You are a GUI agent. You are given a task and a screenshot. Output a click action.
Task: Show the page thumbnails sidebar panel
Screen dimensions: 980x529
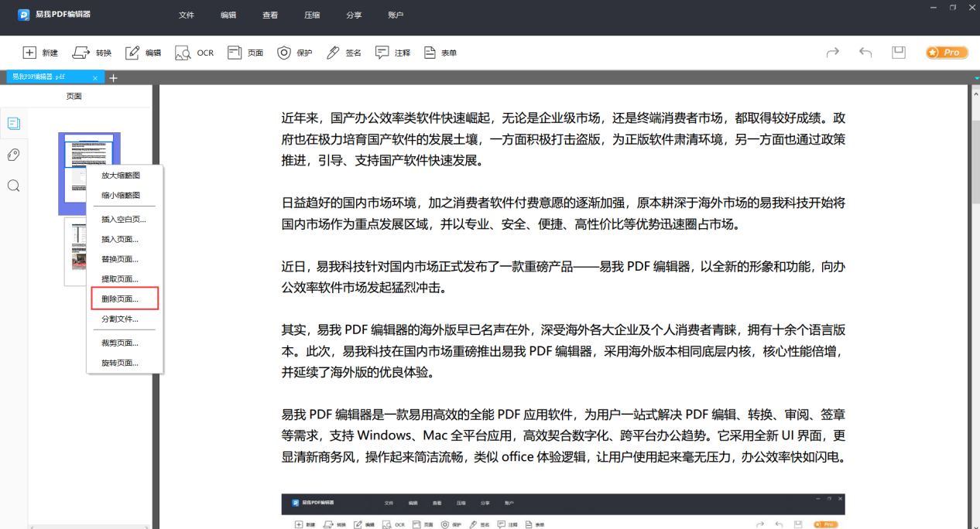(x=13, y=123)
